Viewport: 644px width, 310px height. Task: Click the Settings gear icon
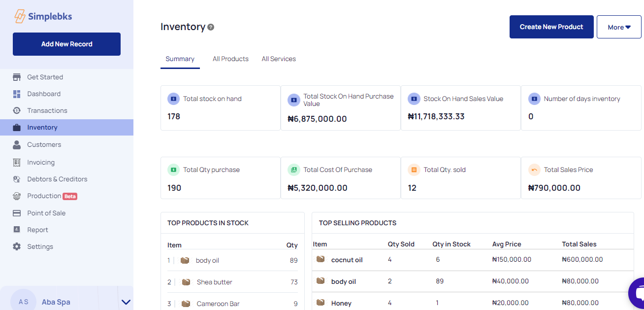[17, 246]
